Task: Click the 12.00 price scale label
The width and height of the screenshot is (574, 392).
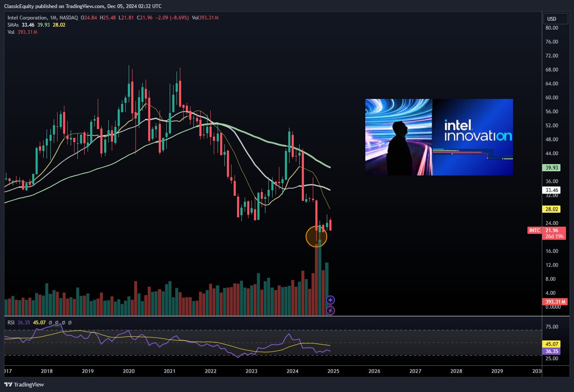Action: (552, 265)
